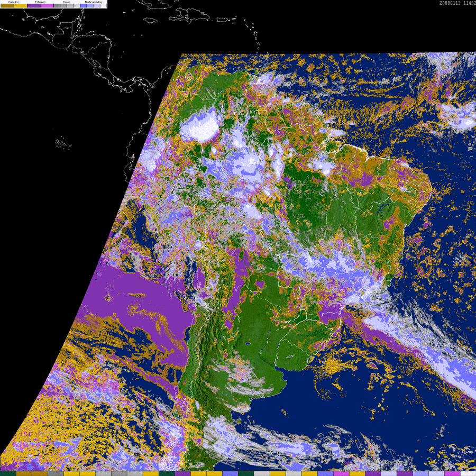Image resolution: width=476 pixels, height=476 pixels.
Task: Click the darkest gray Cirros legend swatch
Action: (x=57, y=5)
